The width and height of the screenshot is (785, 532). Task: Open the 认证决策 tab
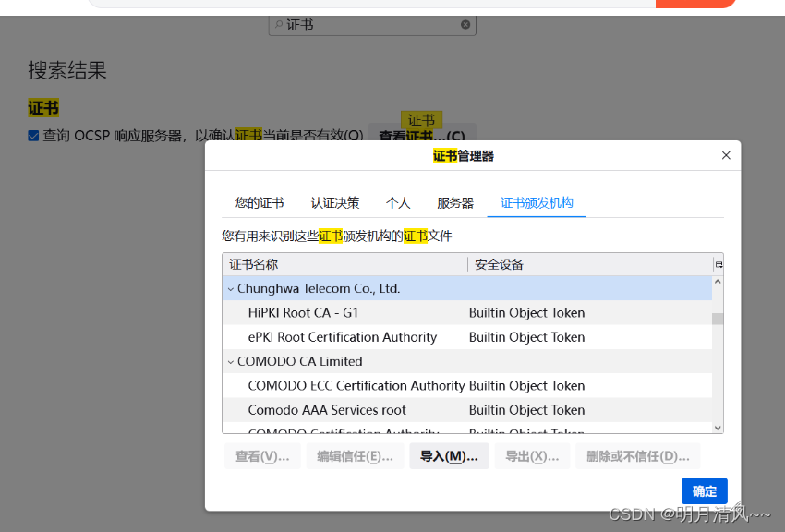pos(334,203)
